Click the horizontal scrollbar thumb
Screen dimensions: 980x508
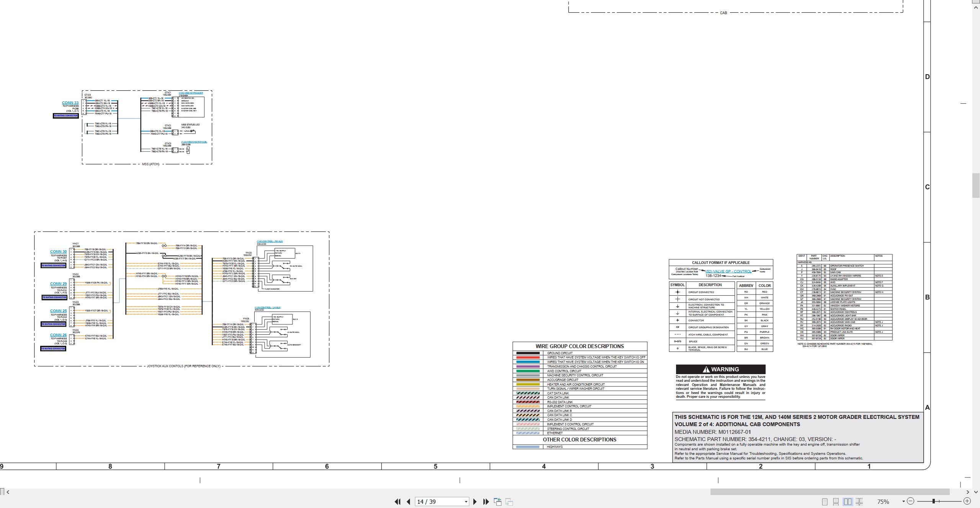(x=830, y=492)
